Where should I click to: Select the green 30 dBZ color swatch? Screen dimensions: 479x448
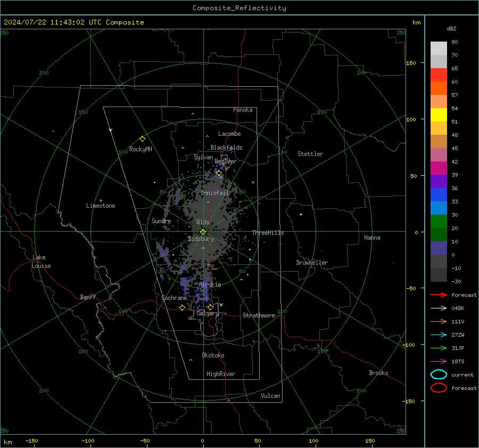coord(439,221)
